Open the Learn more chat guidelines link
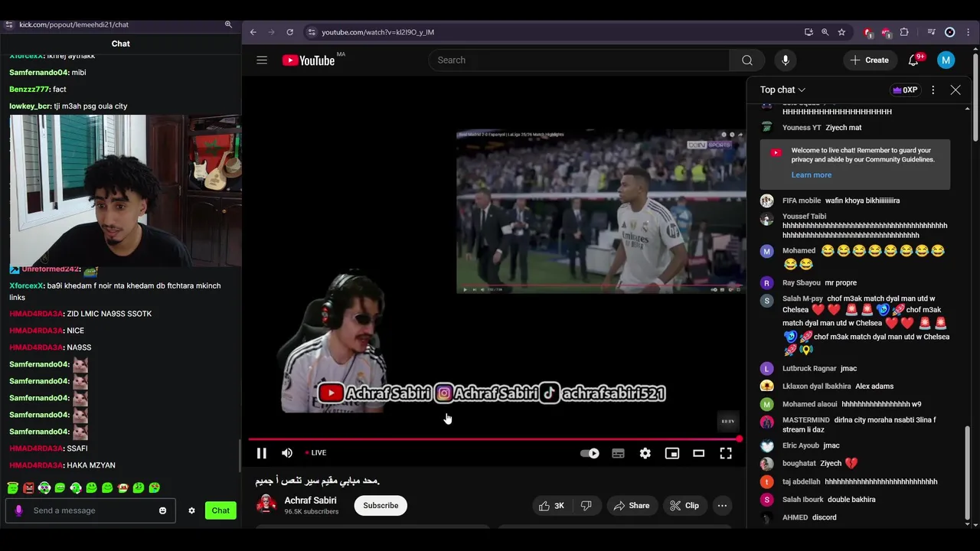This screenshot has width=980, height=551. point(811,175)
